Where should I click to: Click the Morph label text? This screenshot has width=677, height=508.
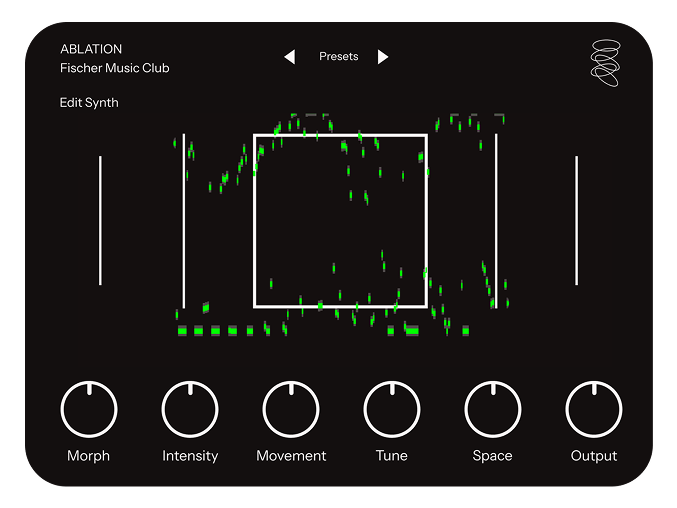[x=89, y=456]
